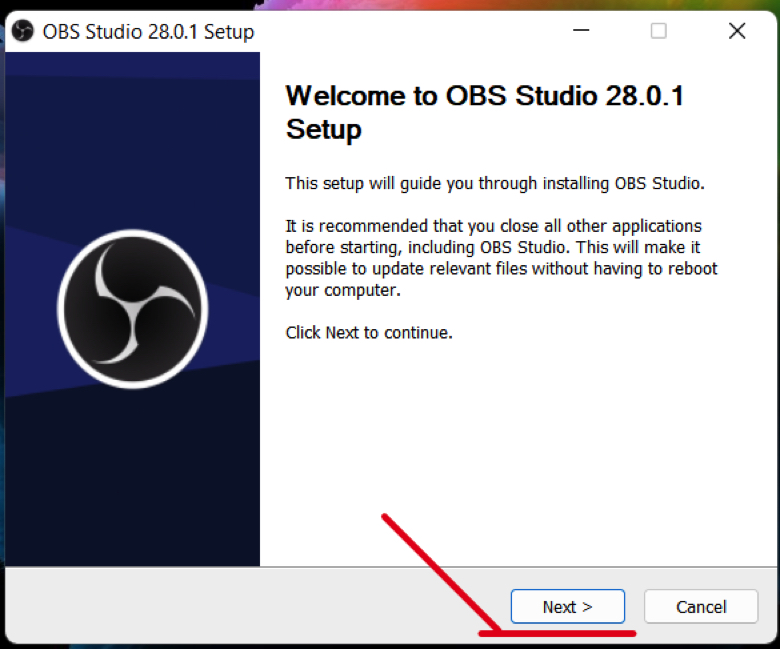This screenshot has height=649, width=780.
Task: Click the Welcome to OBS Studio heading
Action: pos(485,112)
